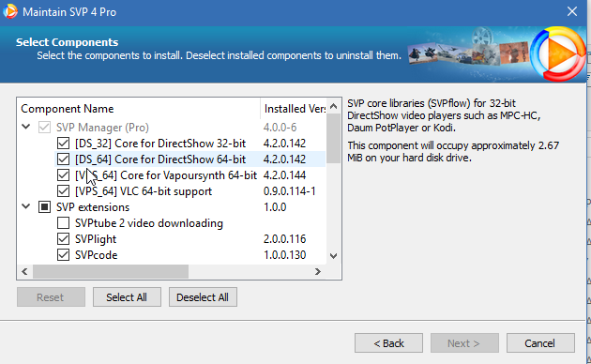This screenshot has width=591, height=364.
Task: Toggle the SVP extensions group checkbox
Action: coord(44,207)
